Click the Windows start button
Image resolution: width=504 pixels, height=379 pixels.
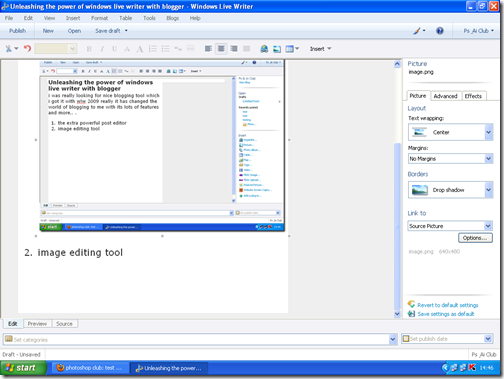coord(22,368)
